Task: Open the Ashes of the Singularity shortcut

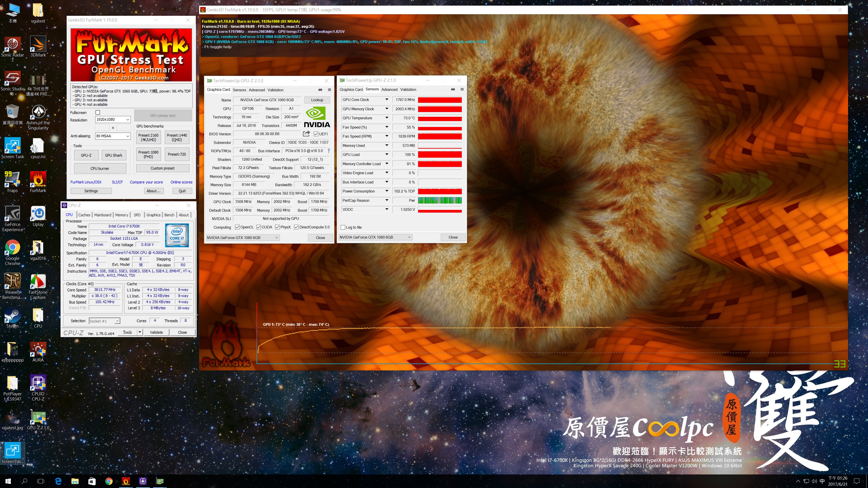Action: 38,117
